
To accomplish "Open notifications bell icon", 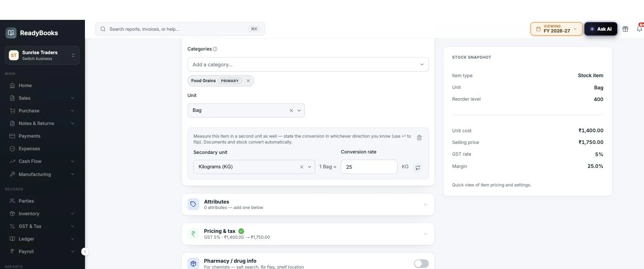I will point(639,28).
